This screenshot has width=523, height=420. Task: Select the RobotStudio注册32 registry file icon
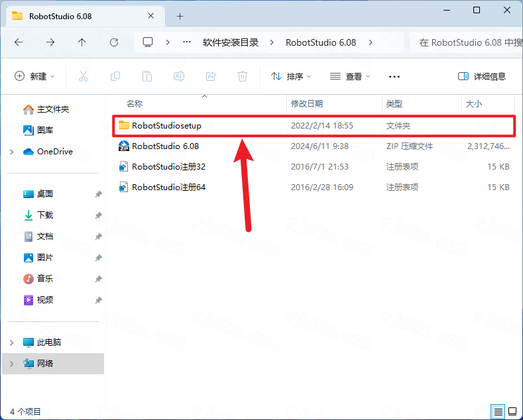[124, 167]
